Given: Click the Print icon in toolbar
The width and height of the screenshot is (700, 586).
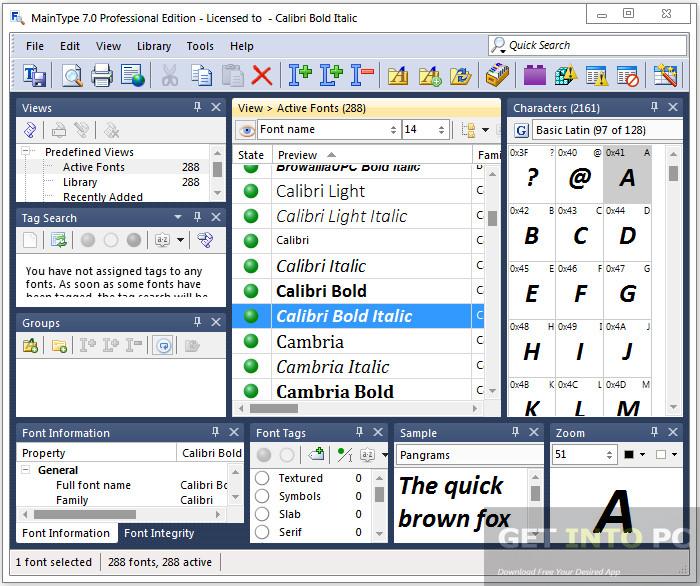Looking at the screenshot, I should pos(102,75).
